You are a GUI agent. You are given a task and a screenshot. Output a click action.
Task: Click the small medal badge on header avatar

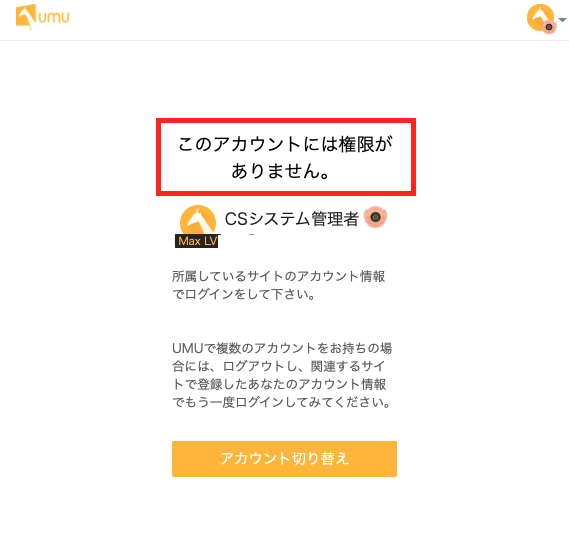click(x=549, y=27)
